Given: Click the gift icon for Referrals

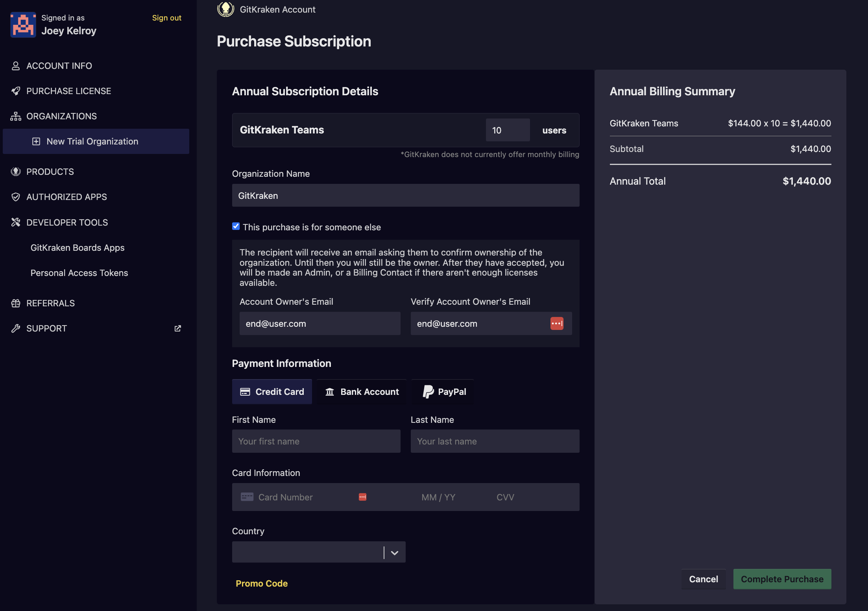Looking at the screenshot, I should [16, 303].
